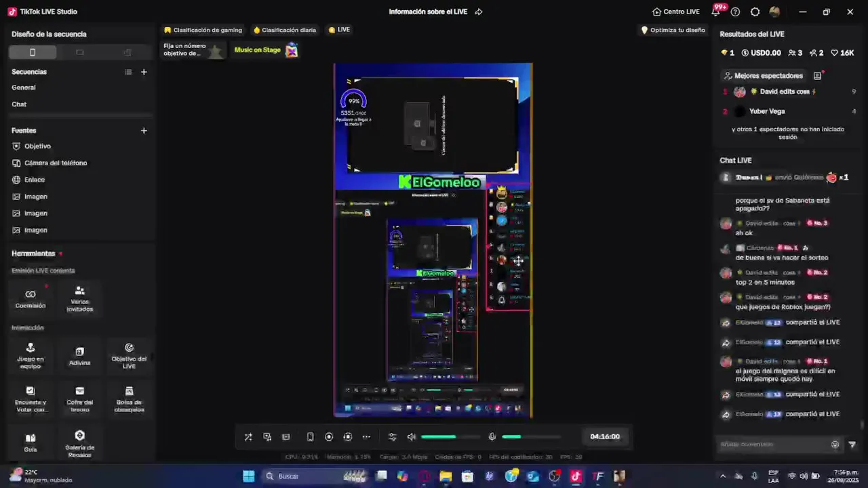Click the phone orientation icon in bottom toolbar
Image resolution: width=868 pixels, height=488 pixels.
click(x=310, y=437)
